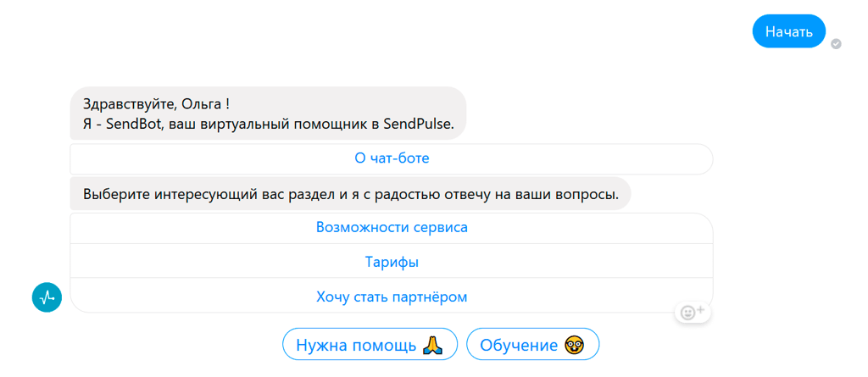Click the message delivered checkmark icon
Viewport: 868px width, 377px height.
pyautogui.click(x=836, y=43)
